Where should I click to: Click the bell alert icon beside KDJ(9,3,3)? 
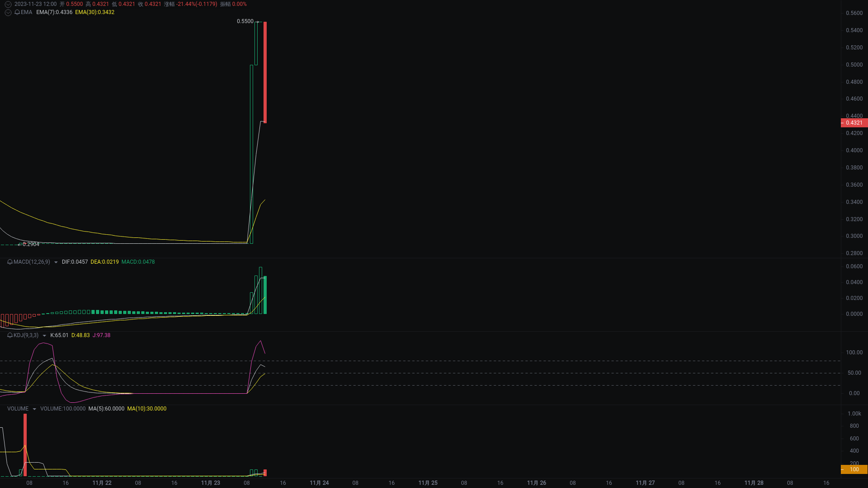tap(9, 335)
